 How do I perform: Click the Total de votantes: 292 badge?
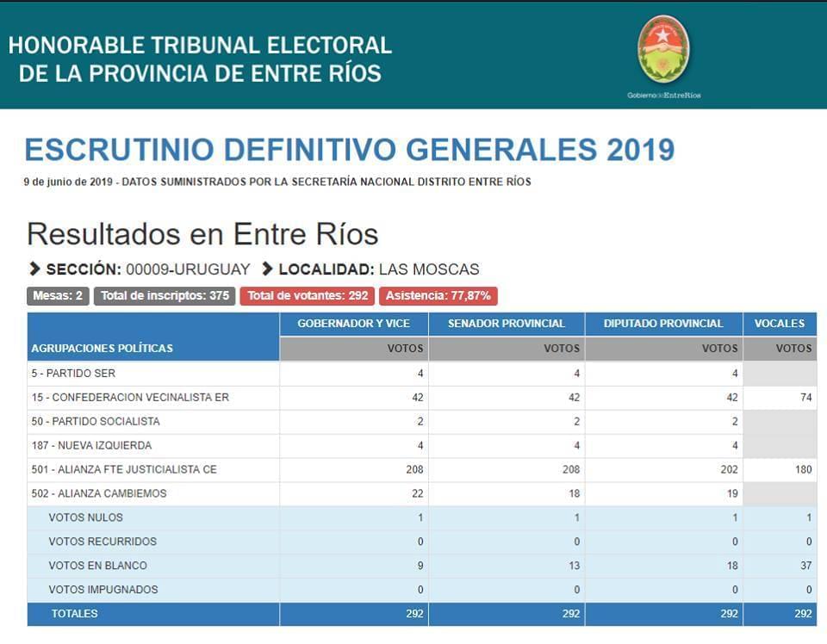308,296
